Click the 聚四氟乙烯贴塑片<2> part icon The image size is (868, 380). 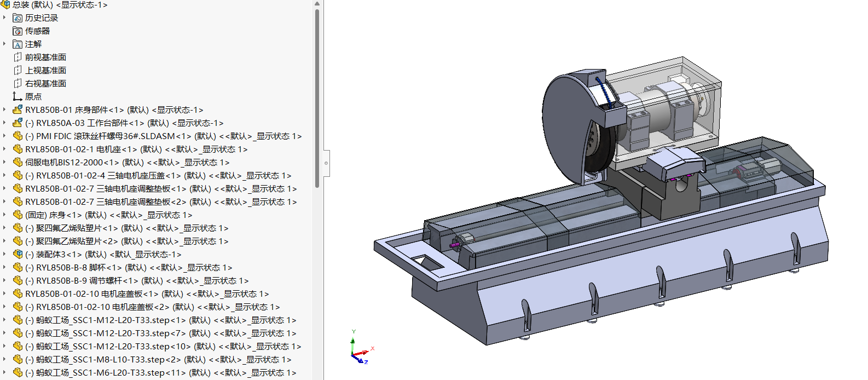coord(18,241)
